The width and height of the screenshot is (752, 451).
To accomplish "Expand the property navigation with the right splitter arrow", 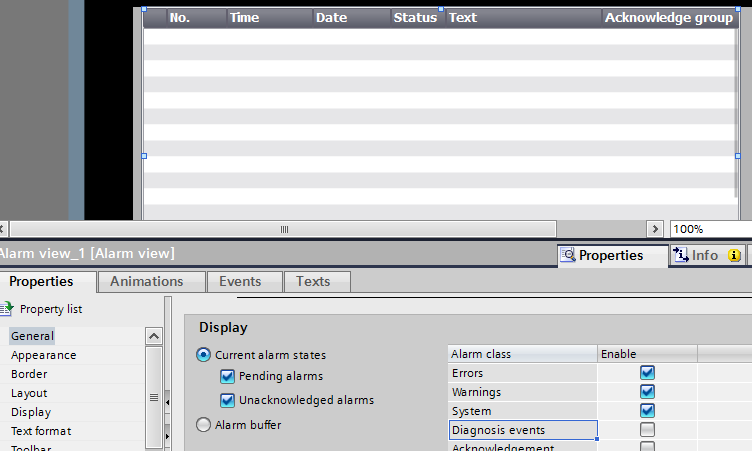I will click(x=167, y=436).
